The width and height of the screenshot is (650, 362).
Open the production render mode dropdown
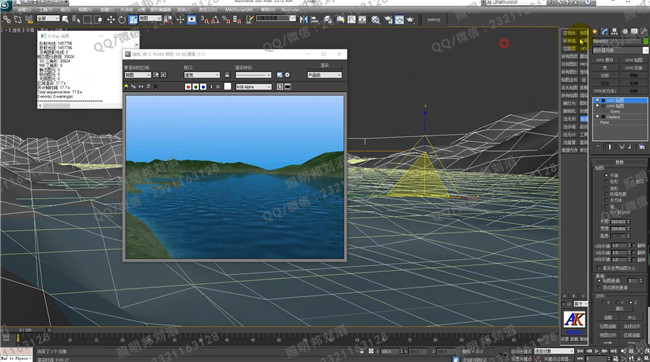tap(325, 75)
